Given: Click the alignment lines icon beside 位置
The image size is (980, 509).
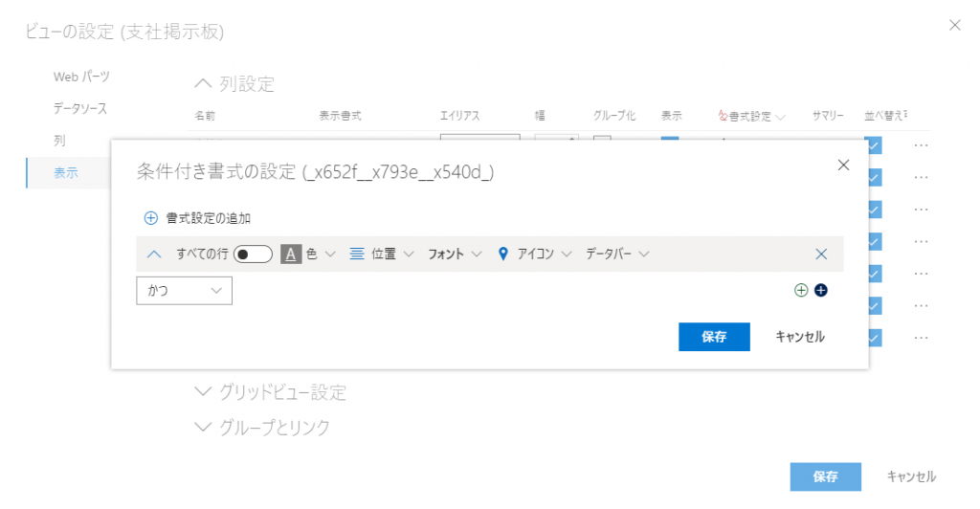Looking at the screenshot, I should [x=357, y=254].
